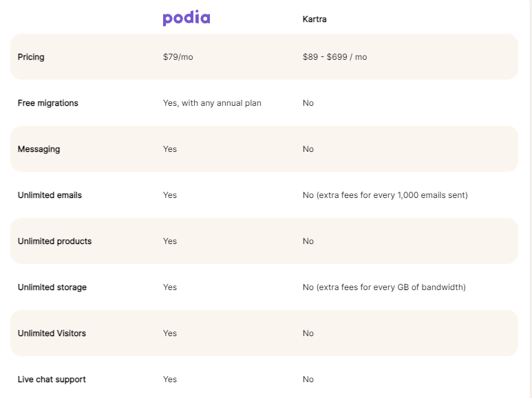This screenshot has width=532, height=398.
Task: Click Kartra's No value for Live chat support
Action: (x=308, y=379)
